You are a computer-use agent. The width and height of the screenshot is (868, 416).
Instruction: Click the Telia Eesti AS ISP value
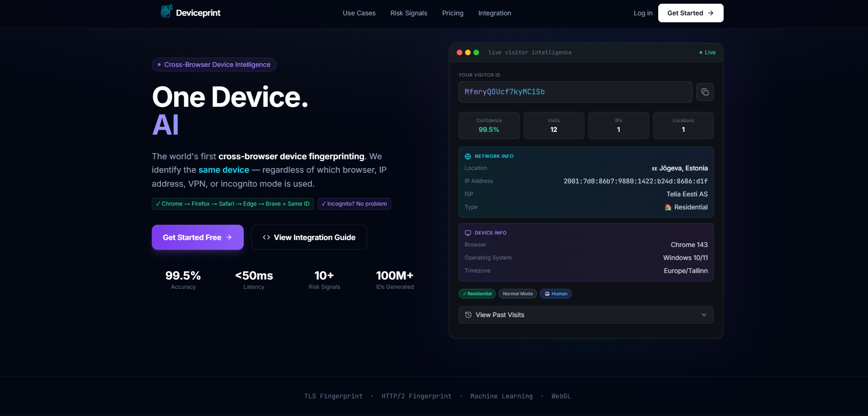(687, 194)
